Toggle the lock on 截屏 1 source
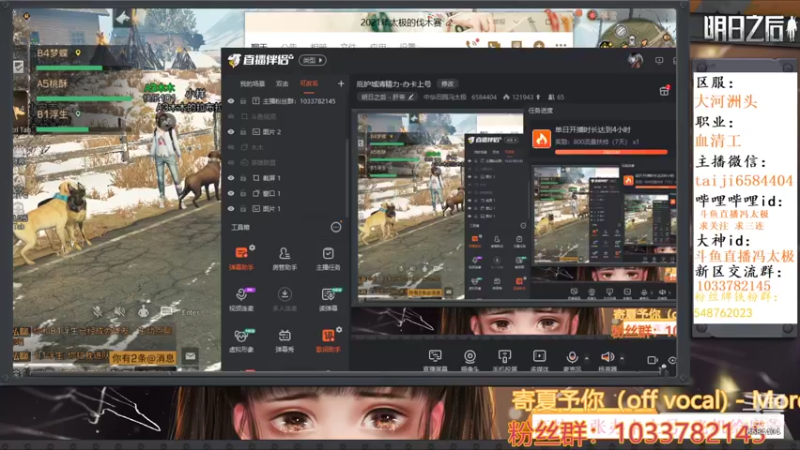Viewport: 800px width, 450px height. click(243, 178)
